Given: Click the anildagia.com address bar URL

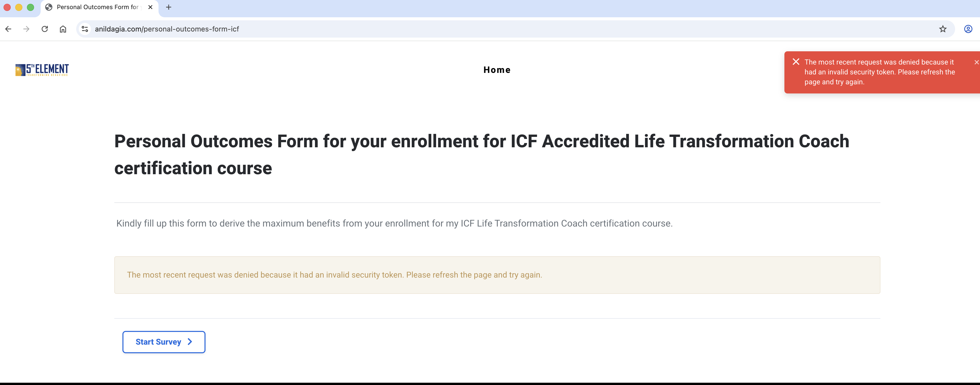Looking at the screenshot, I should click(x=167, y=29).
